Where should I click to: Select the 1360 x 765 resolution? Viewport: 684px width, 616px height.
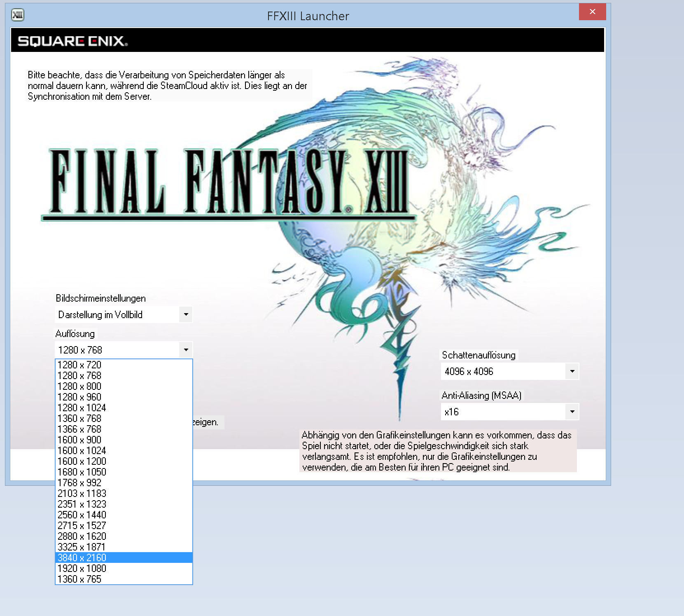(x=124, y=579)
